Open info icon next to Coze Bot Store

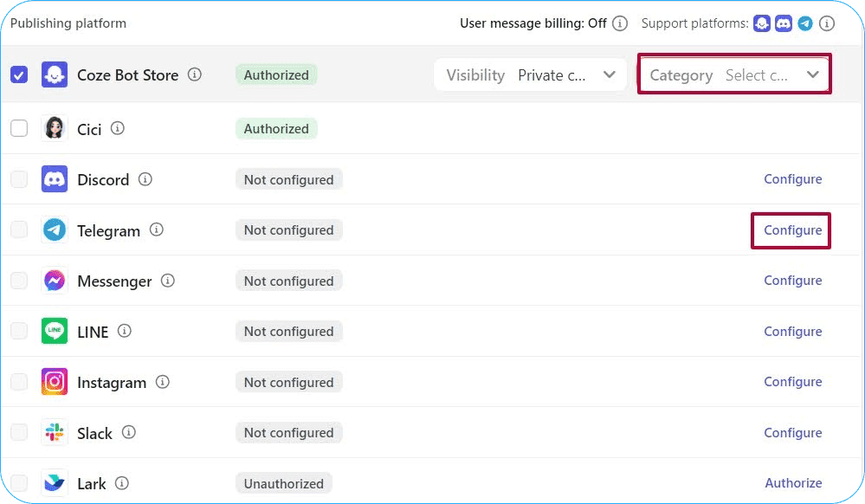click(194, 74)
